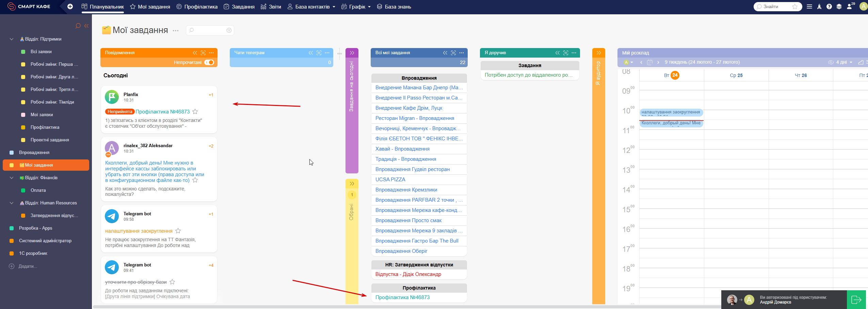Screen dimensions: 868x309
Task: Collapse the Відділ: Фінансів tree group
Action: (x=12, y=178)
